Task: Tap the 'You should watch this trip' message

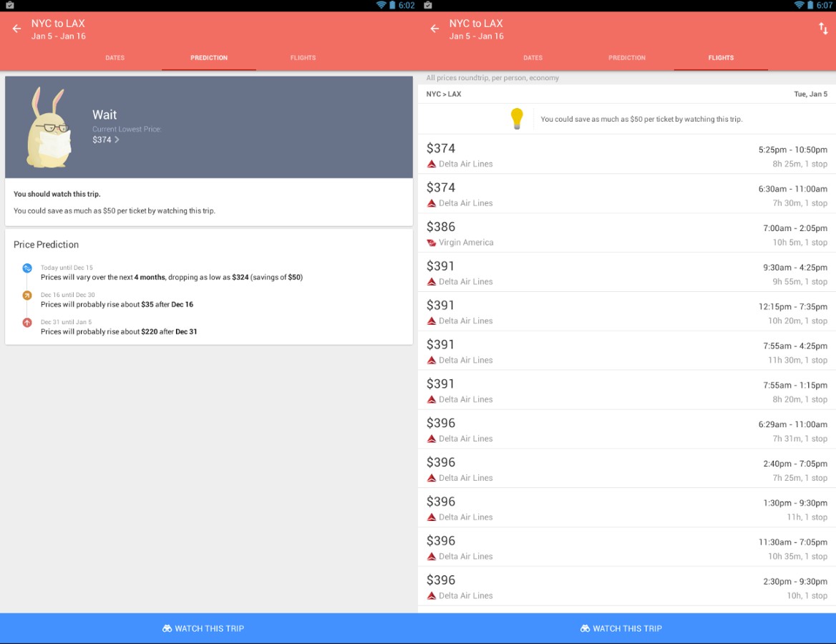Action: pyautogui.click(x=57, y=194)
